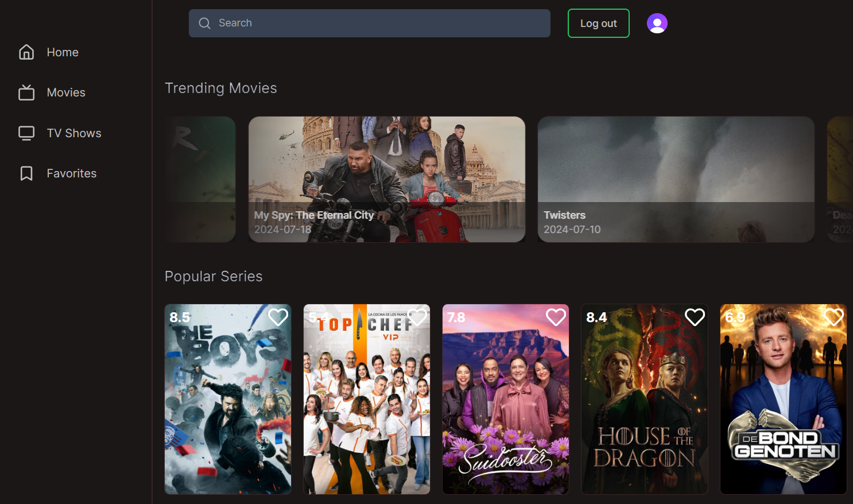Click the Popular Series heading
This screenshot has height=504, width=853.
click(214, 276)
